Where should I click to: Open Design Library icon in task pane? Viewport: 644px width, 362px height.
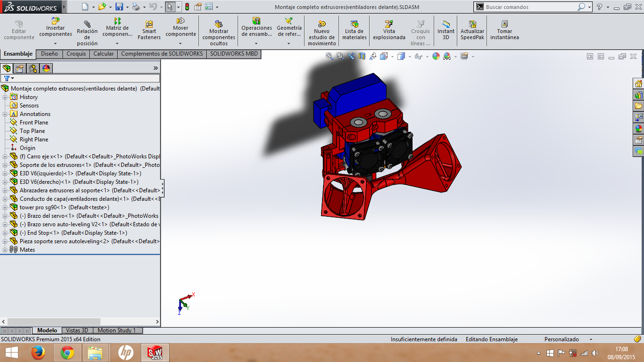point(639,95)
